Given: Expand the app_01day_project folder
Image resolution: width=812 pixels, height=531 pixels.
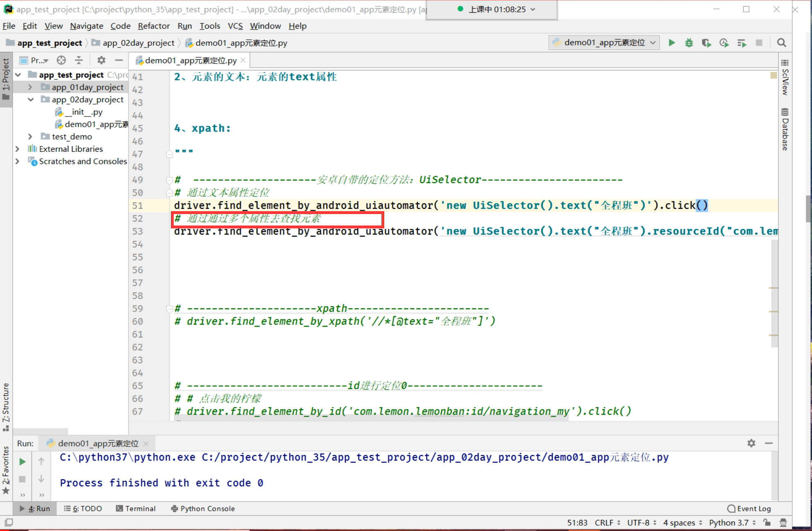Looking at the screenshot, I should click(x=30, y=87).
